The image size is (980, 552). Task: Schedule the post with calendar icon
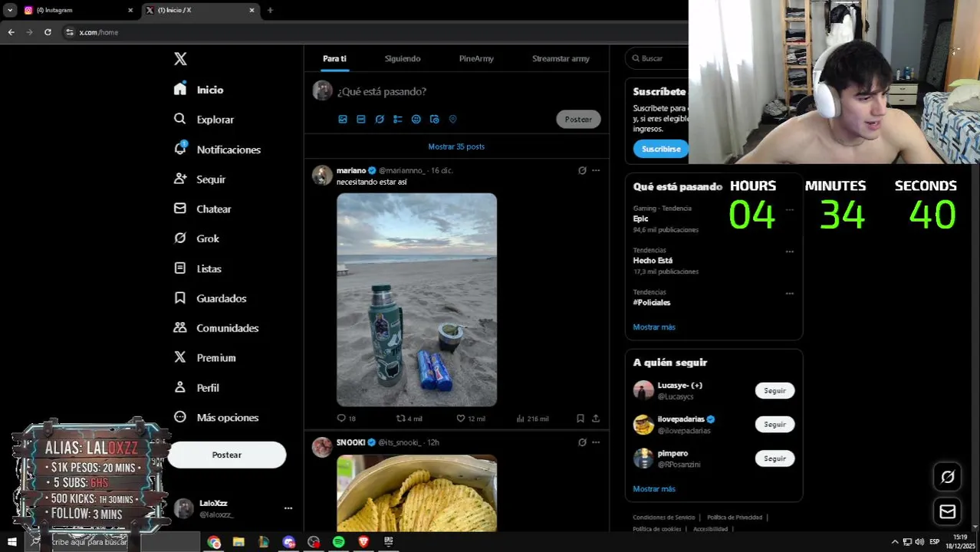coord(434,119)
